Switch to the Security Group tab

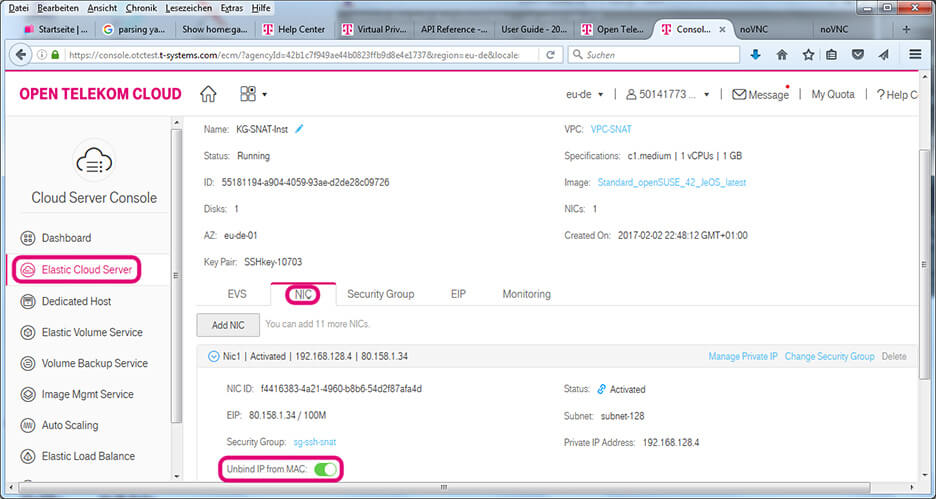click(x=381, y=294)
